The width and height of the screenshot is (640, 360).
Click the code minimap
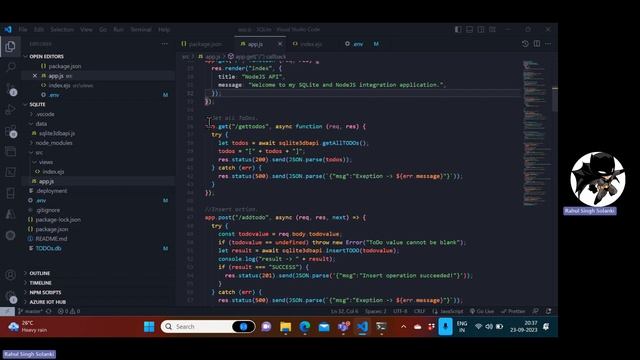pyautogui.click(x=536, y=133)
